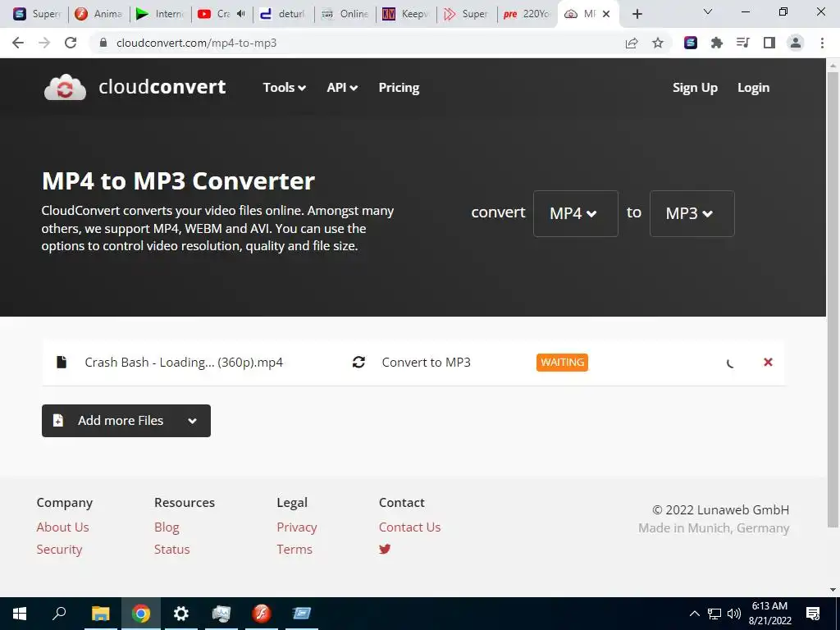Viewport: 840px width, 630px height.
Task: Open the Privacy link
Action: pyautogui.click(x=297, y=527)
